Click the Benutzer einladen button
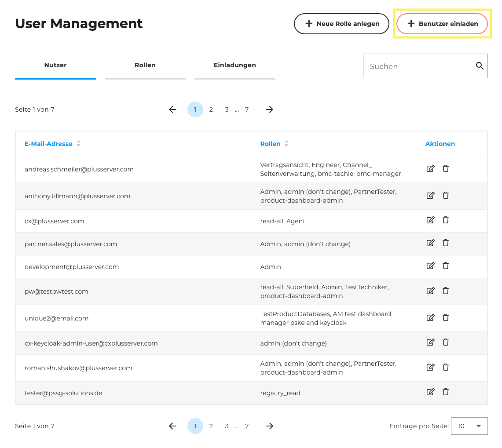This screenshot has width=502, height=448. point(442,24)
